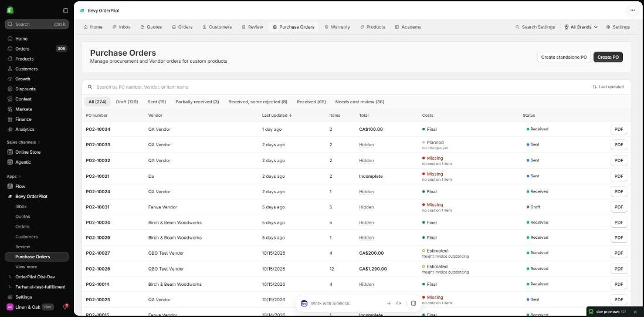Click the Sidekick avatar icon
This screenshot has height=317, width=644.
[304, 303]
